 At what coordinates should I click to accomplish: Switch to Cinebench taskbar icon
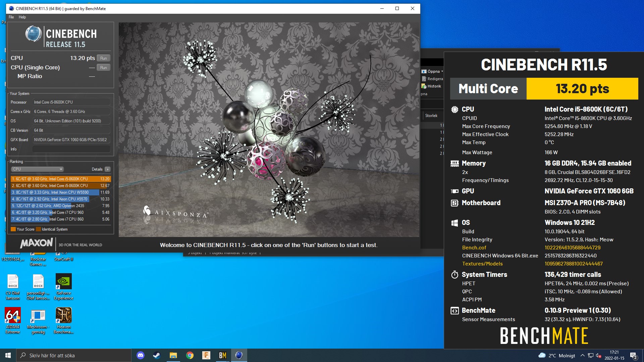tap(239, 355)
